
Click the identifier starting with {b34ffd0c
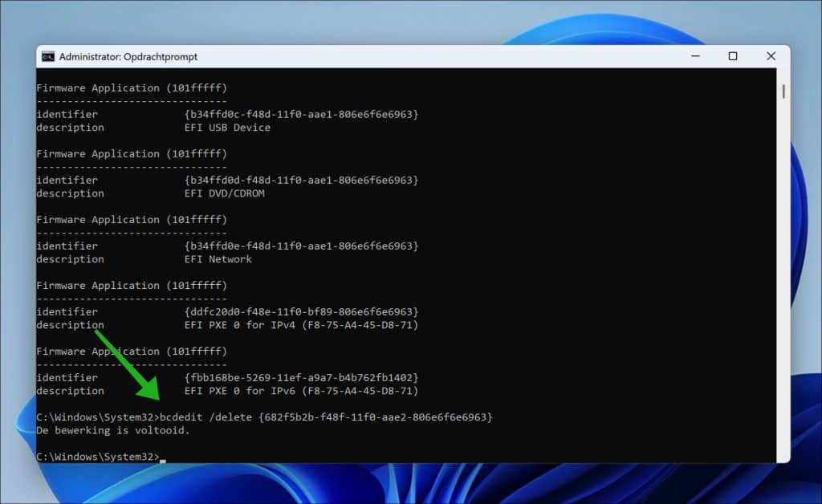(x=301, y=114)
